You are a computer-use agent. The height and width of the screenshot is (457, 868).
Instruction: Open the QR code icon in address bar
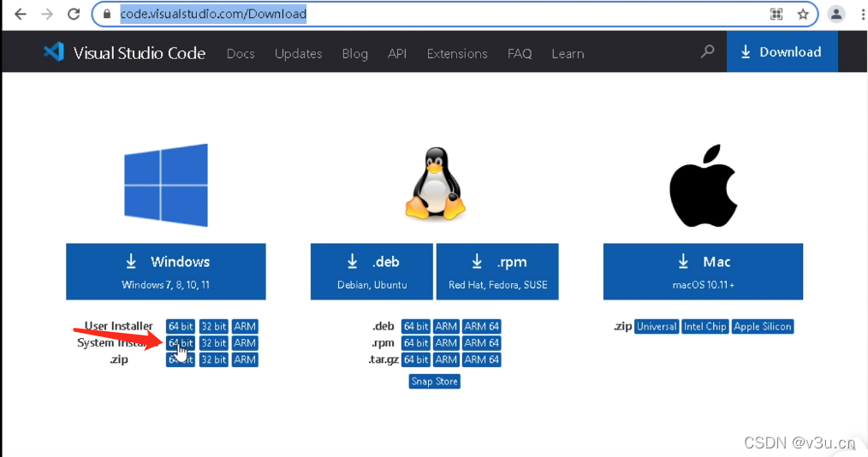776,14
